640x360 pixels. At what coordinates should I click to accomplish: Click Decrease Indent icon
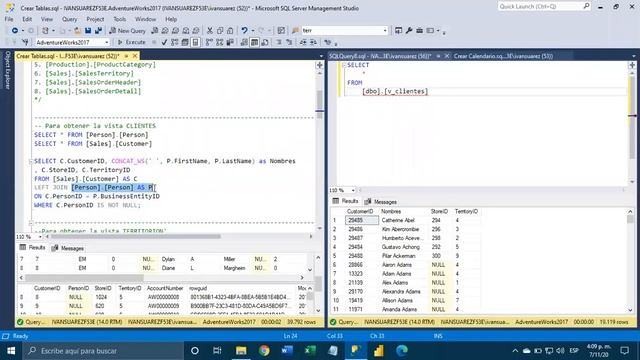[303, 42]
